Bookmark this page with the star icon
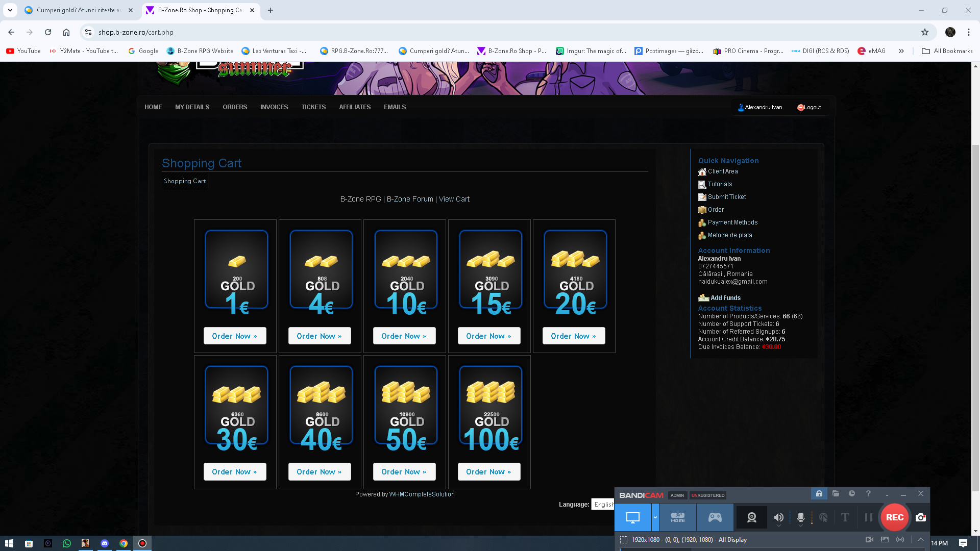Image resolution: width=980 pixels, height=551 pixels. tap(925, 32)
